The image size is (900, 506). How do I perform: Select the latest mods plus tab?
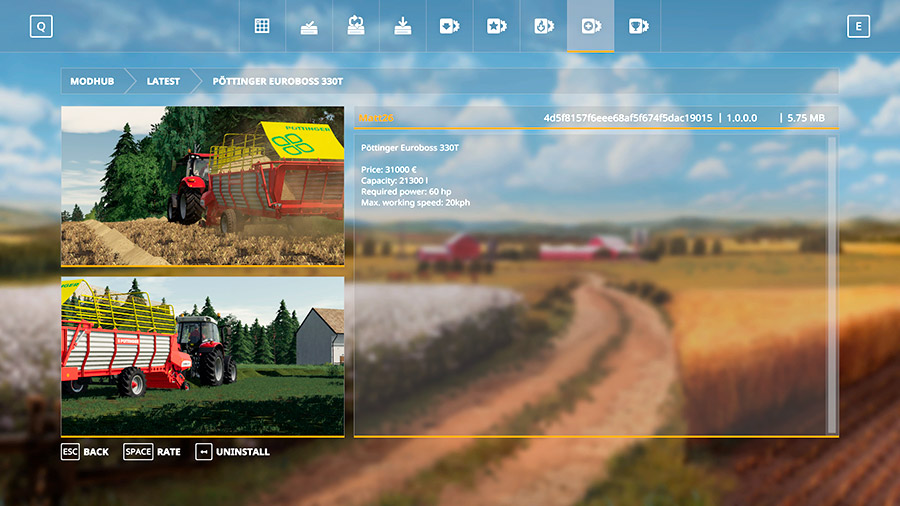591,26
